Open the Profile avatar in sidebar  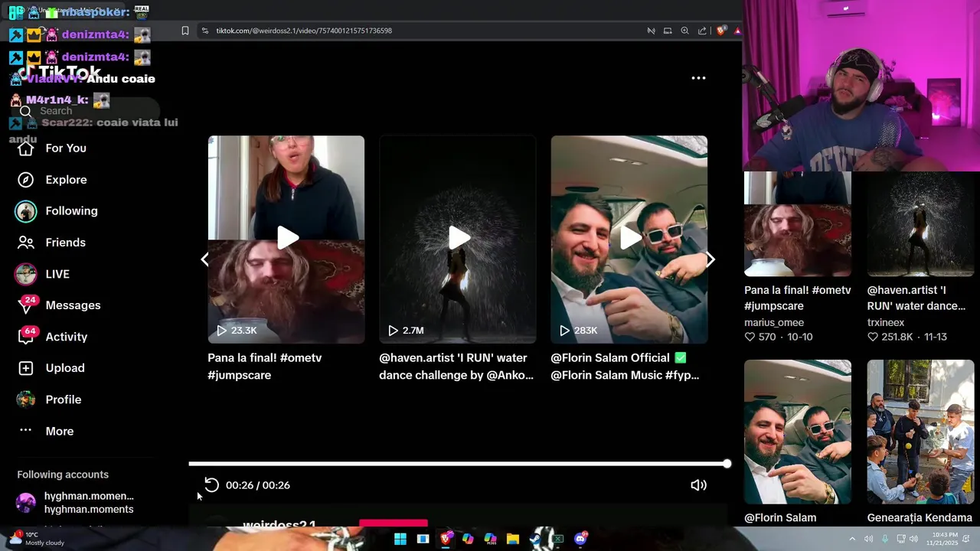pyautogui.click(x=26, y=399)
